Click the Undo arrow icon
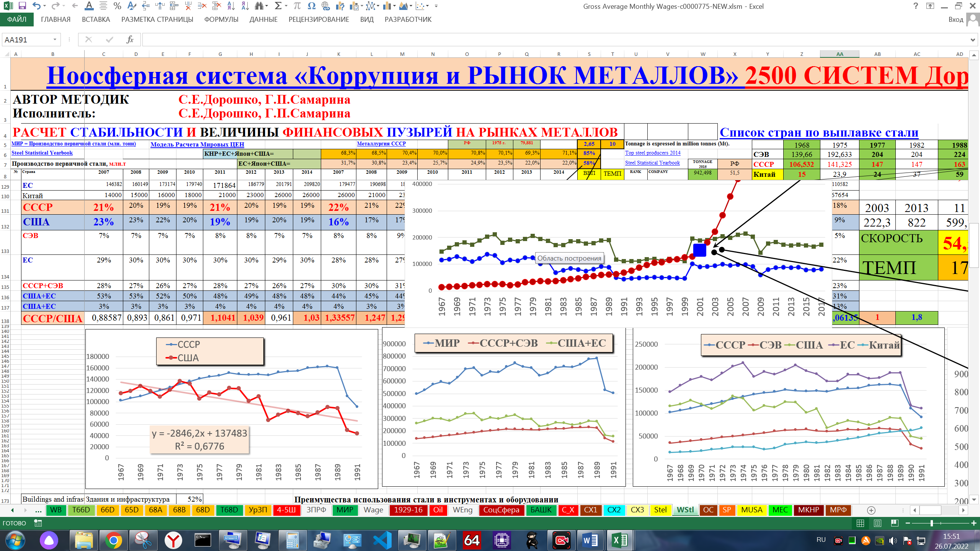 point(36,6)
